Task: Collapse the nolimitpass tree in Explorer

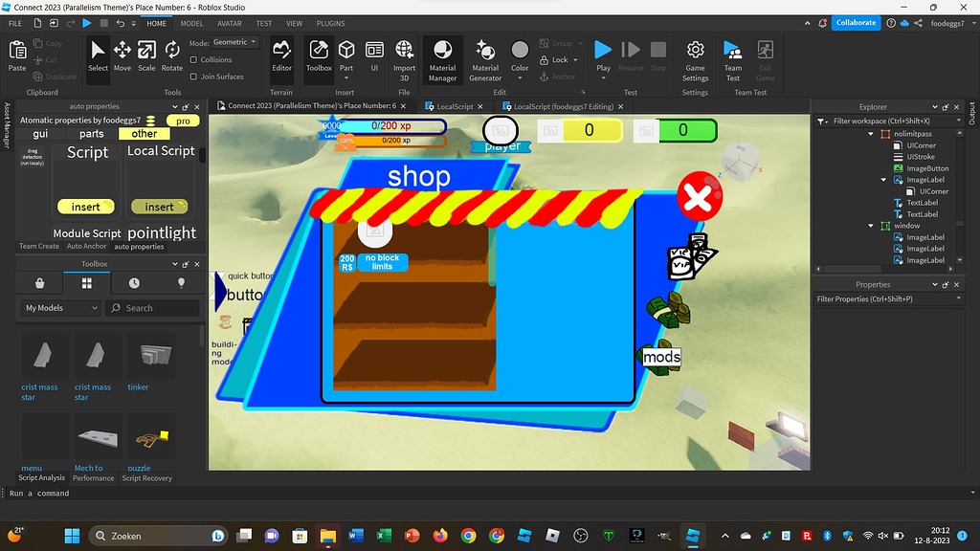Action: click(x=871, y=133)
